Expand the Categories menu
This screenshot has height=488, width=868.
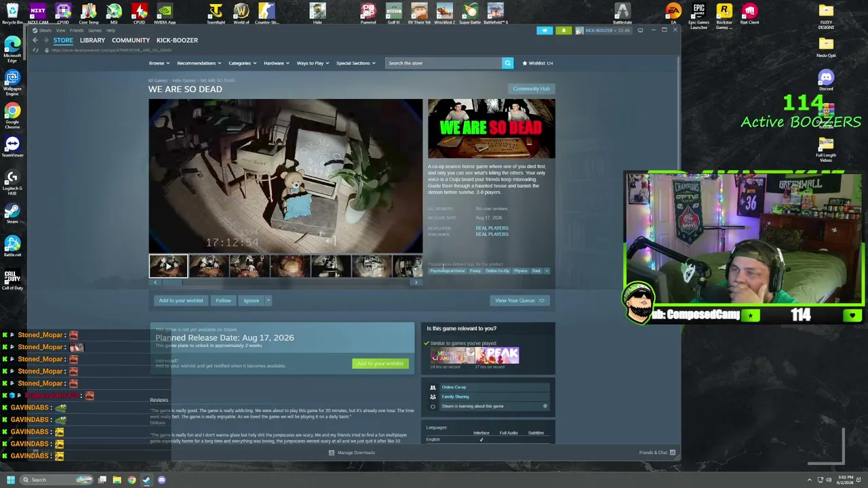pos(242,63)
